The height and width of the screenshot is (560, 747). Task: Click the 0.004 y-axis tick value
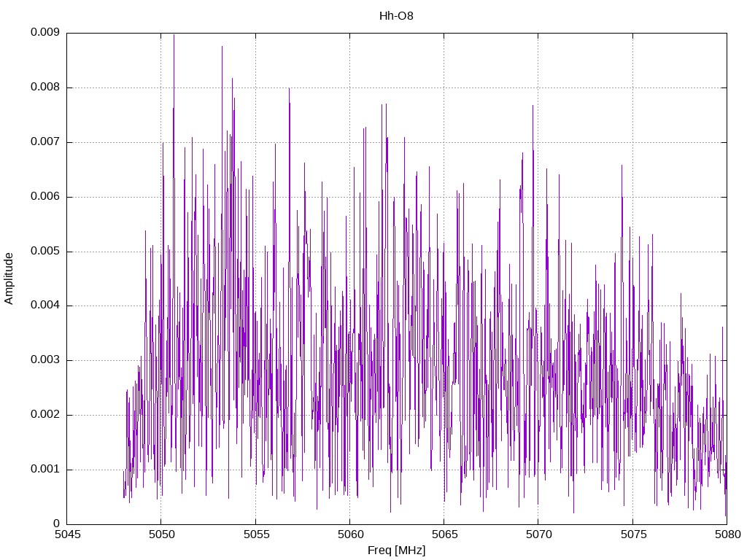pos(45,306)
